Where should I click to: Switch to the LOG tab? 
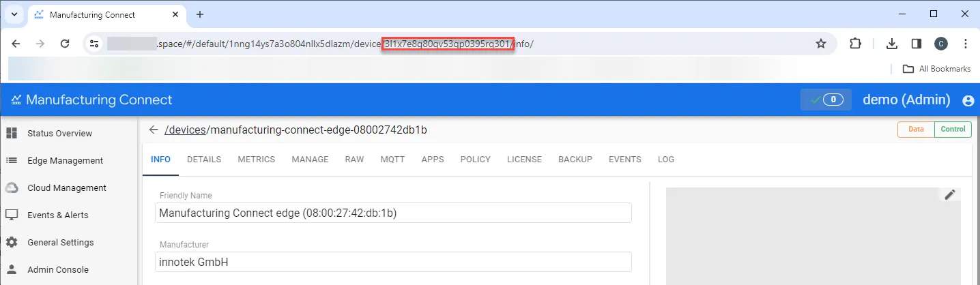[x=666, y=160]
